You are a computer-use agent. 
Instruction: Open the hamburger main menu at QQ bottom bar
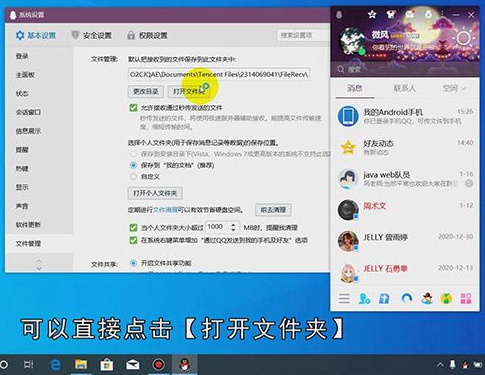coord(344,298)
